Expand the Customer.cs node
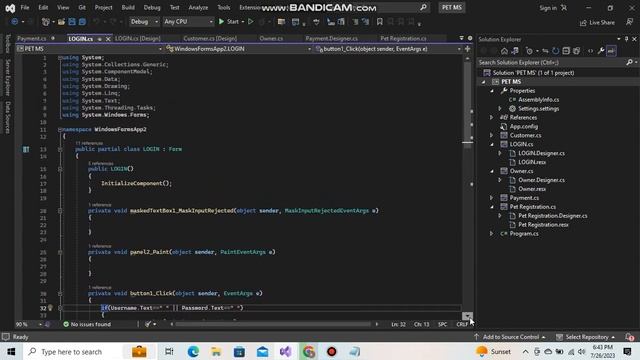Image resolution: width=640 pixels, height=360 pixels. coord(492,135)
